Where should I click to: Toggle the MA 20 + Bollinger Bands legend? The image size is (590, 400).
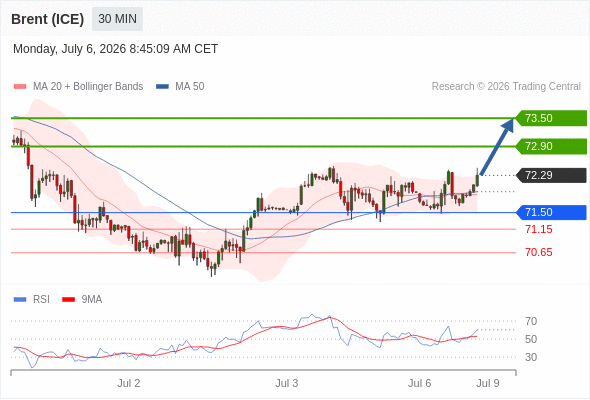pyautogui.click(x=78, y=87)
